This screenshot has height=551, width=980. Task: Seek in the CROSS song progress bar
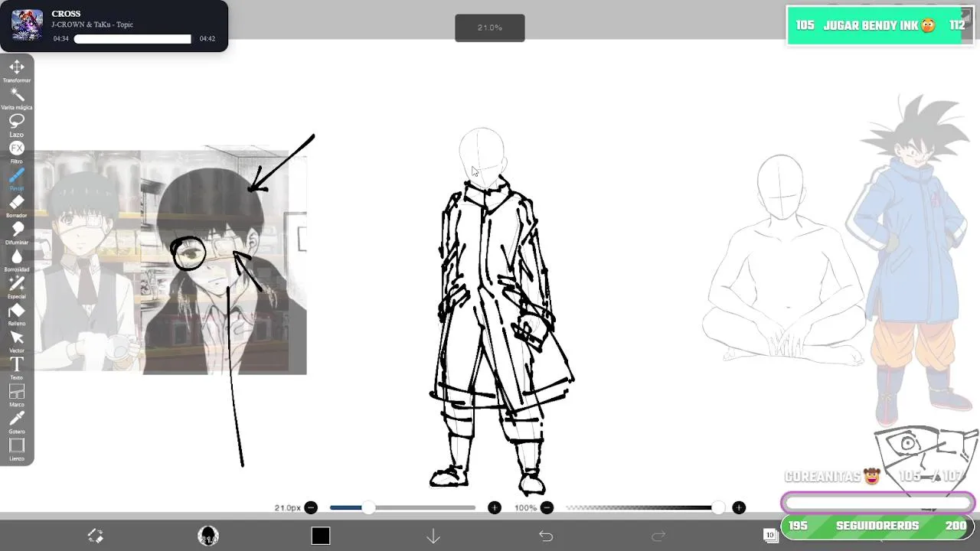(132, 39)
